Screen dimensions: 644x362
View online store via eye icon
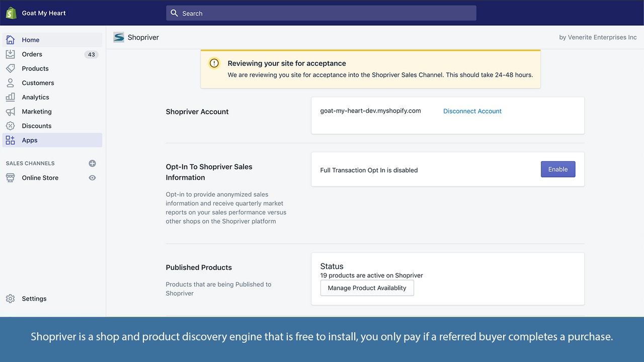(92, 178)
